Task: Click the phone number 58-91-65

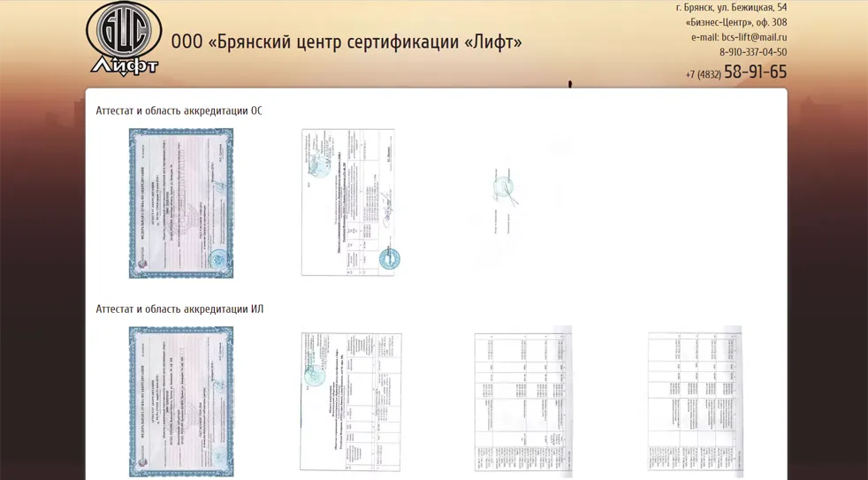Action: click(755, 72)
